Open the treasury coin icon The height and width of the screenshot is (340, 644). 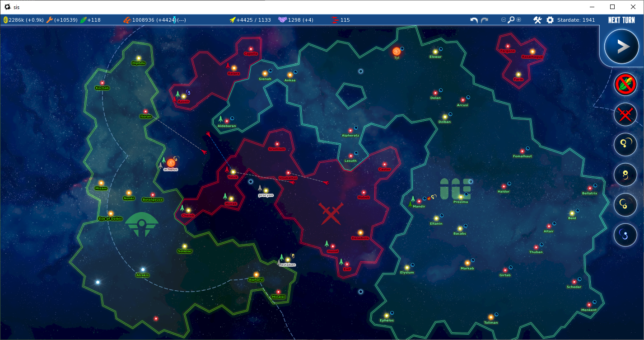[x=6, y=20]
